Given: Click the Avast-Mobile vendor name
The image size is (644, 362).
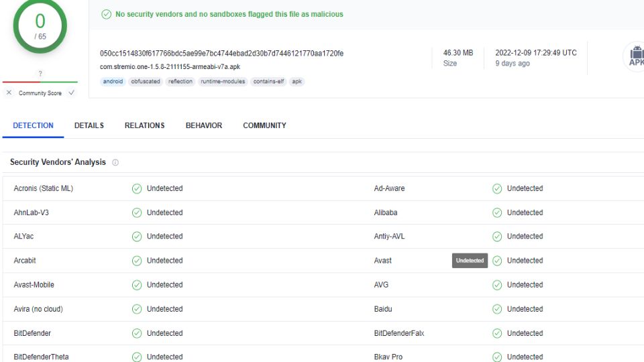Looking at the screenshot, I should pos(34,285).
